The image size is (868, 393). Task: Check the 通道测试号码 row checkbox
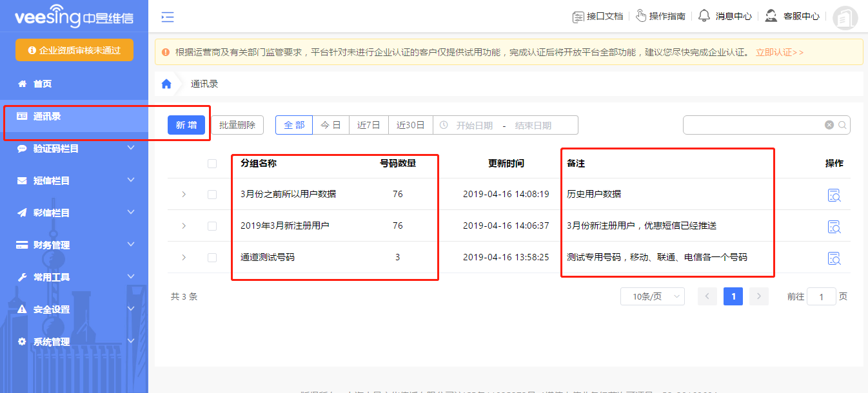coord(212,257)
